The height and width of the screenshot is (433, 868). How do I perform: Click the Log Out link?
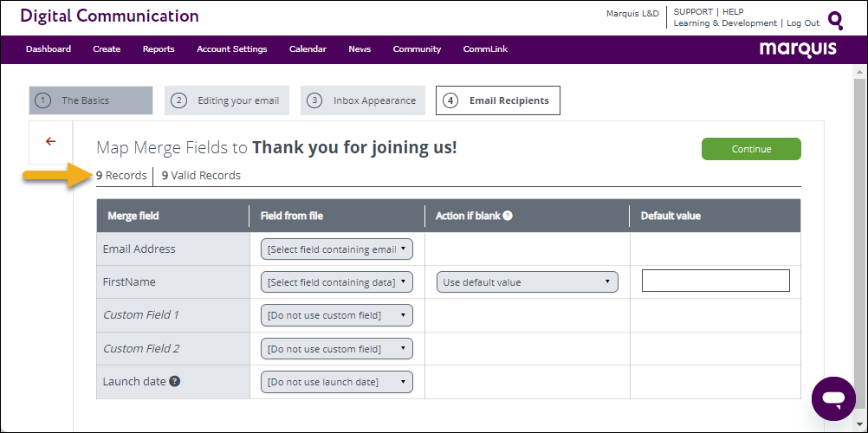pos(803,23)
